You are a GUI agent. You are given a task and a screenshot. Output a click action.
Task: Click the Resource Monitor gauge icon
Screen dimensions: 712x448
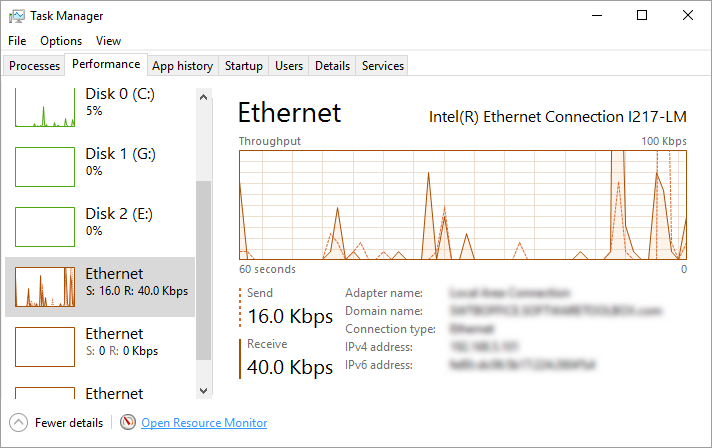click(127, 423)
